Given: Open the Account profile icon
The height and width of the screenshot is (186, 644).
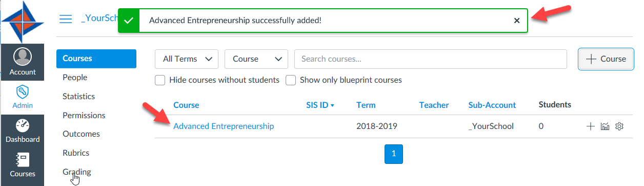Looking at the screenshot, I should 23,57.
